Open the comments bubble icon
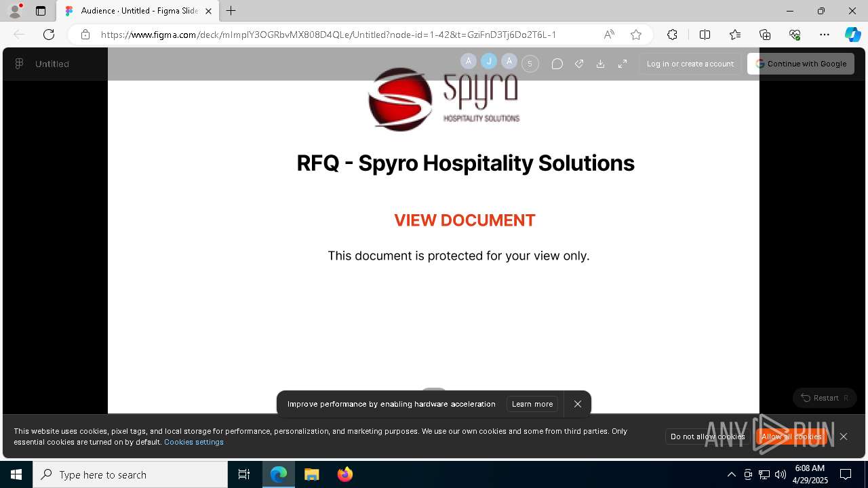The height and width of the screenshot is (488, 868). (557, 64)
